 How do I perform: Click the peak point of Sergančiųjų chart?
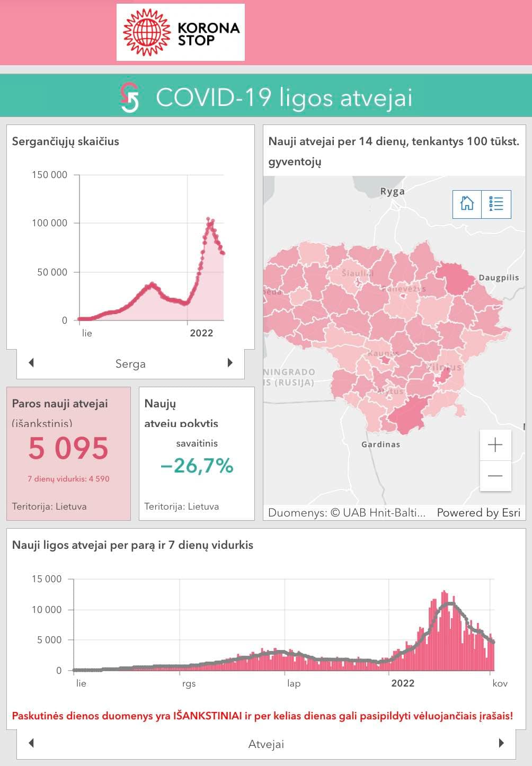pos(209,219)
